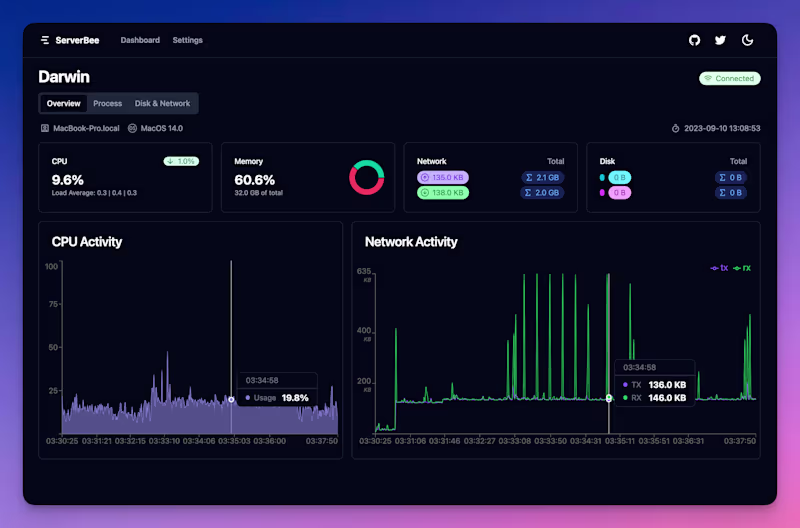
Task: Click the MacOS 14.0 OS icon
Action: [x=132, y=129]
